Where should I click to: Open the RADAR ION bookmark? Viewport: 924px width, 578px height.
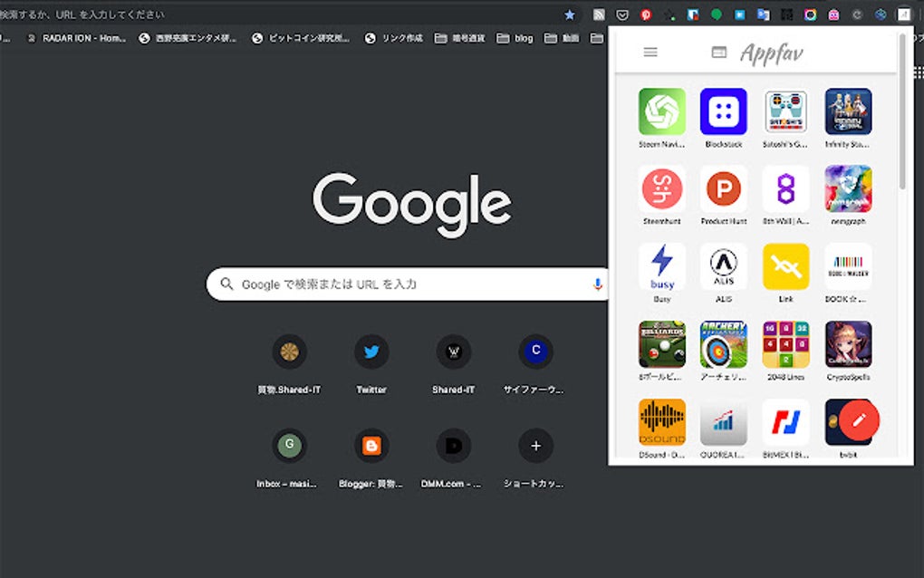pos(77,38)
